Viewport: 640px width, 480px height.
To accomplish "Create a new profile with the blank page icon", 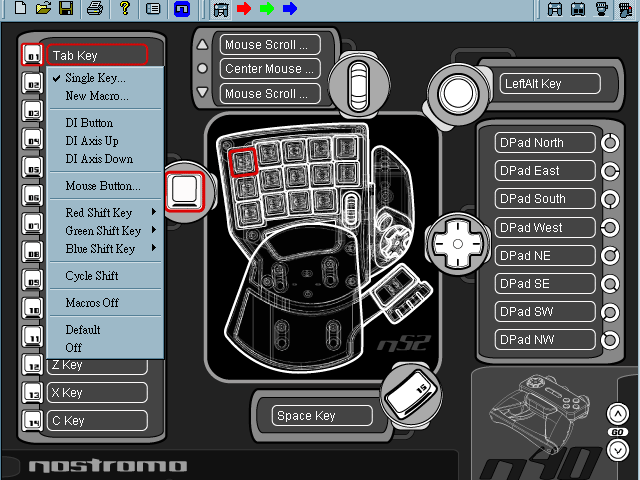I will [20, 8].
